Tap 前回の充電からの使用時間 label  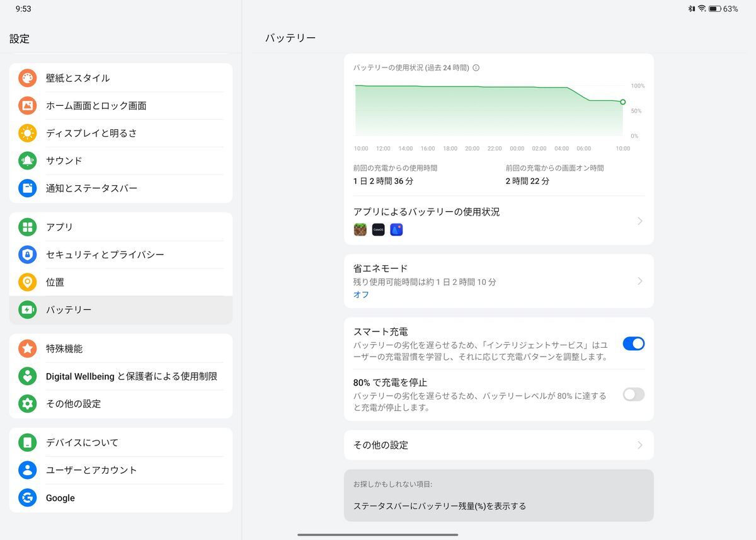click(396, 168)
